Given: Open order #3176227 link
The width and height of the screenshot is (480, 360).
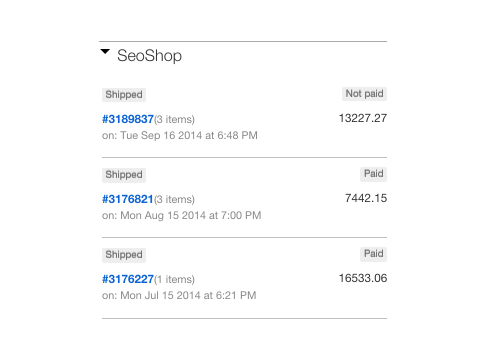Looking at the screenshot, I should [128, 279].
